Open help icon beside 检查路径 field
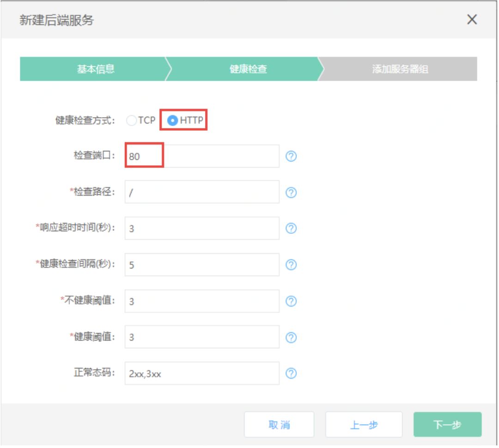 pos(291,192)
